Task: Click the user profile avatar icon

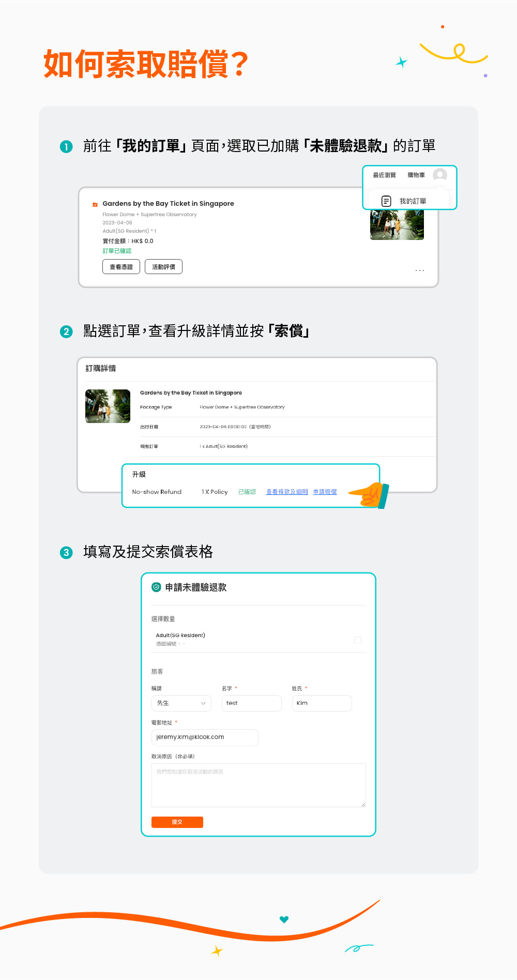Action: click(x=440, y=175)
